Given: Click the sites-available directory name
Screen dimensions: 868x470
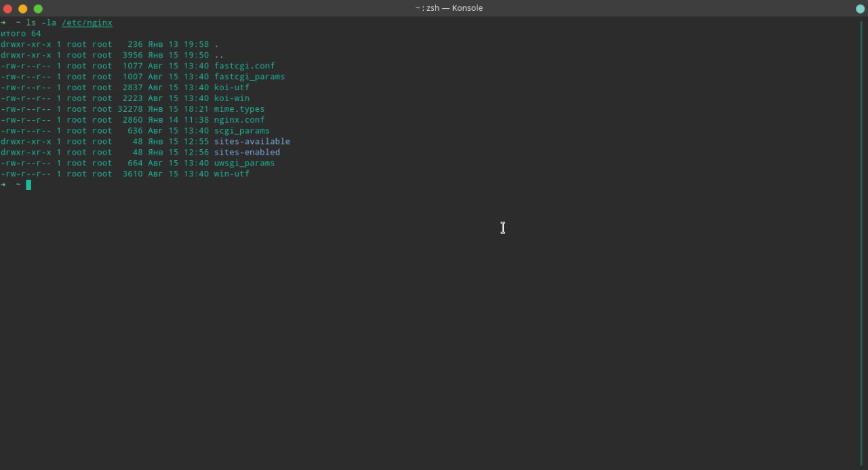Looking at the screenshot, I should (252, 142).
